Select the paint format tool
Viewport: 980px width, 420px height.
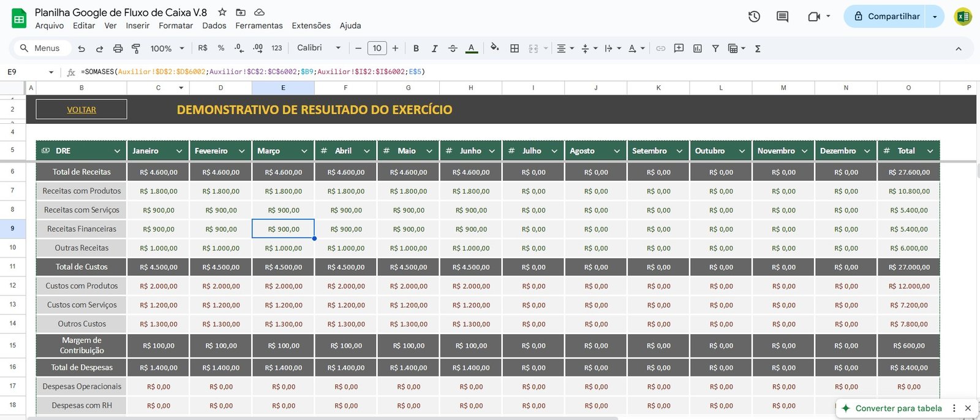(x=136, y=48)
